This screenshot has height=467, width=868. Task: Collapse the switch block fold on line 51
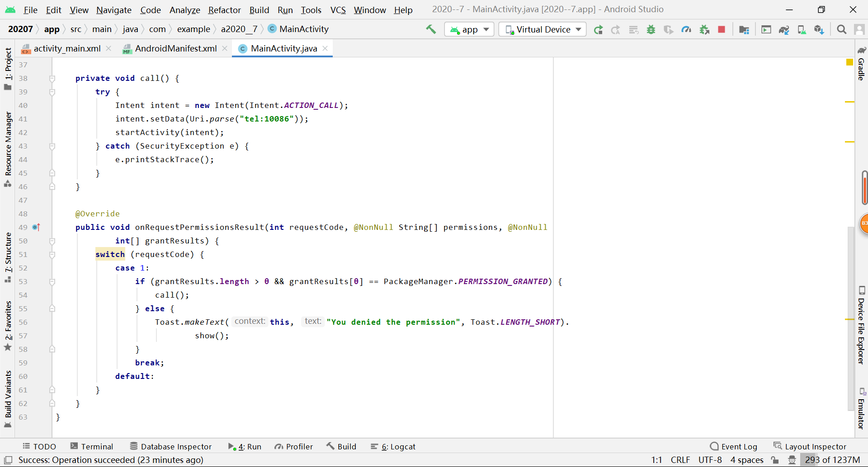click(x=52, y=255)
